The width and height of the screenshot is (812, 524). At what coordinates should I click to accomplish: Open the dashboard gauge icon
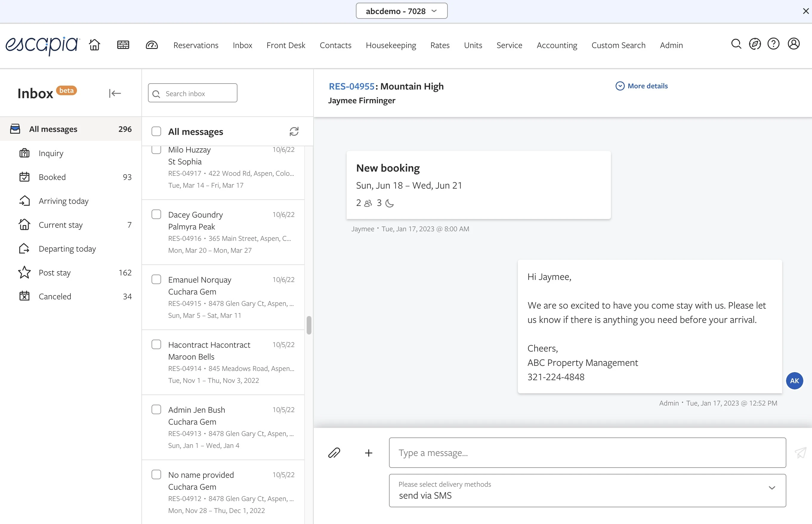(x=152, y=45)
